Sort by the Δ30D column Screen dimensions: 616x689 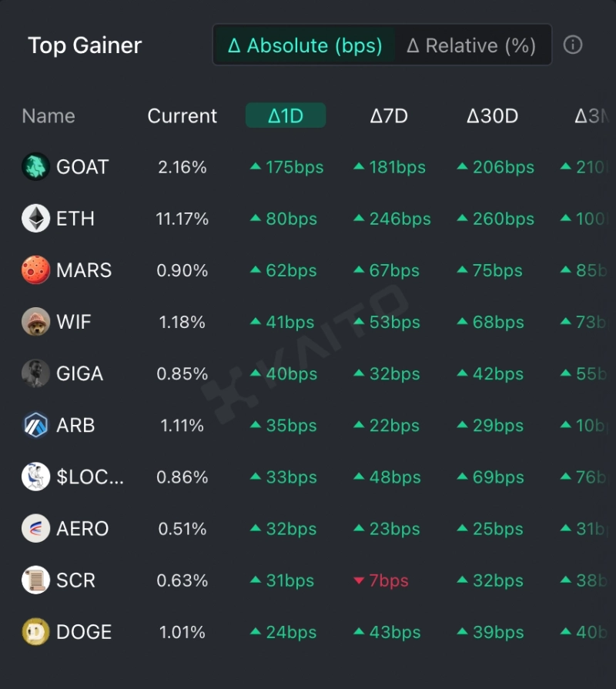coord(492,116)
